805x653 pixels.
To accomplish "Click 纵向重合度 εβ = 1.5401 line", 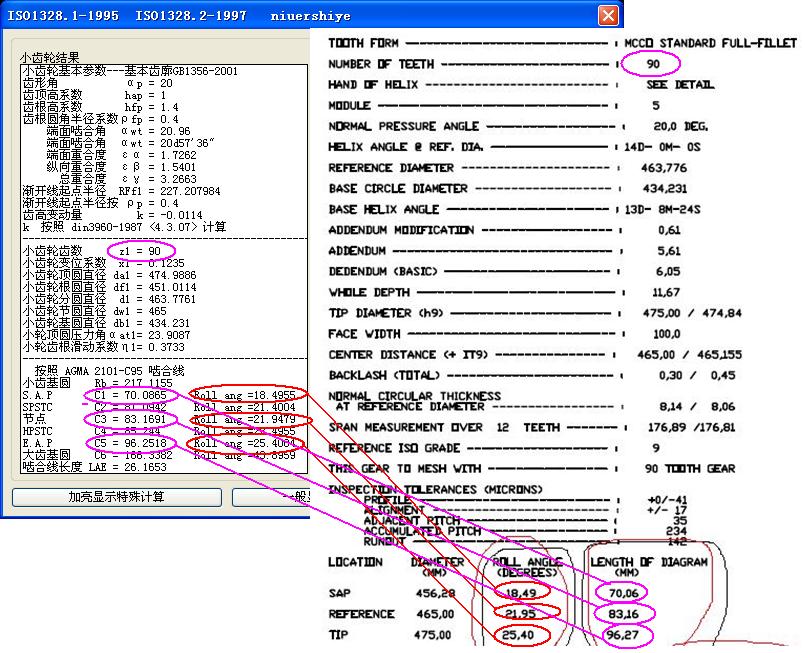I will point(121,167).
